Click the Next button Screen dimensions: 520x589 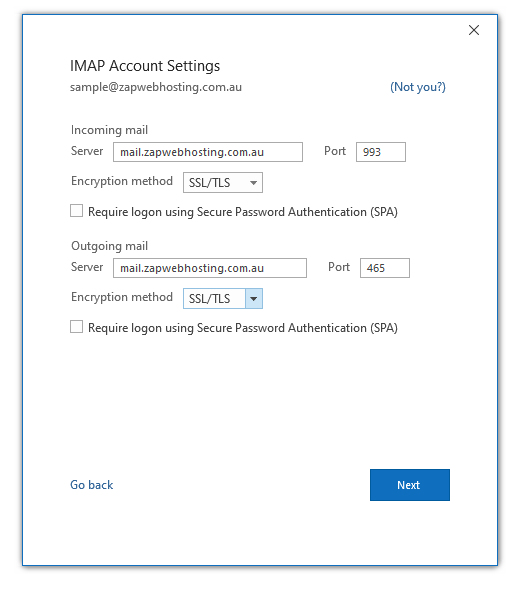tap(410, 485)
